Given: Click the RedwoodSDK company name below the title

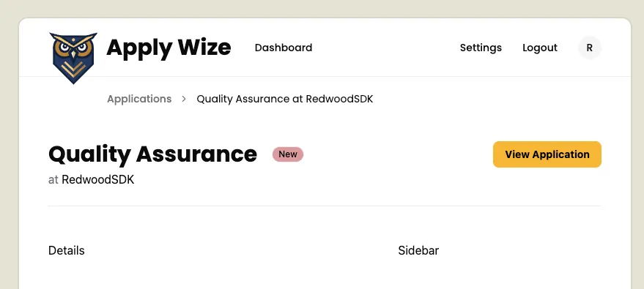Looking at the screenshot, I should pyautogui.click(x=97, y=180).
